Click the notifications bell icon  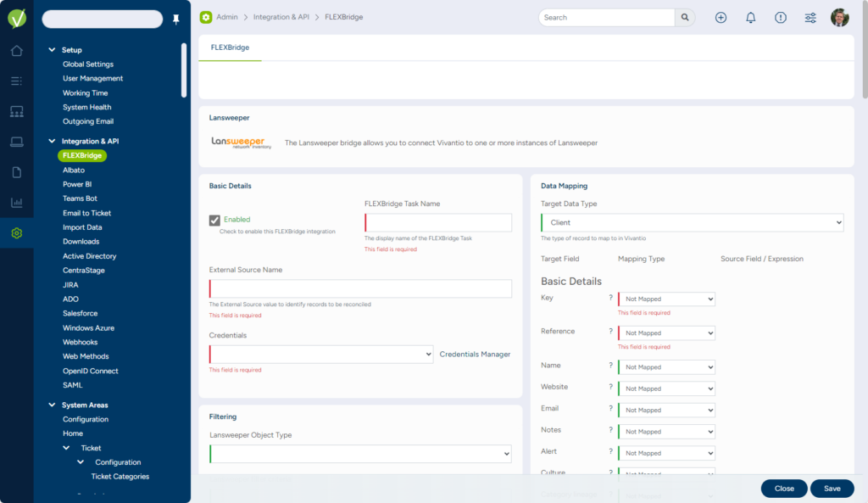point(750,18)
